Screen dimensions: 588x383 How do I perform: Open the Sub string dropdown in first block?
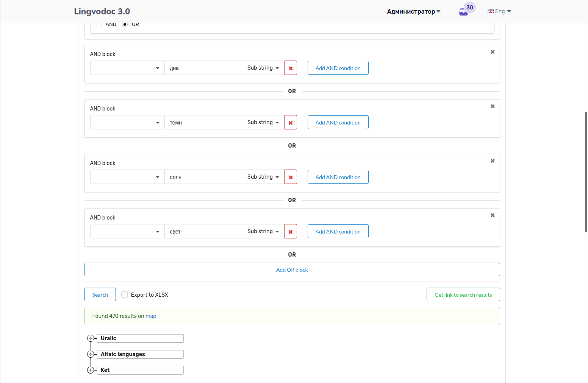[x=263, y=68]
